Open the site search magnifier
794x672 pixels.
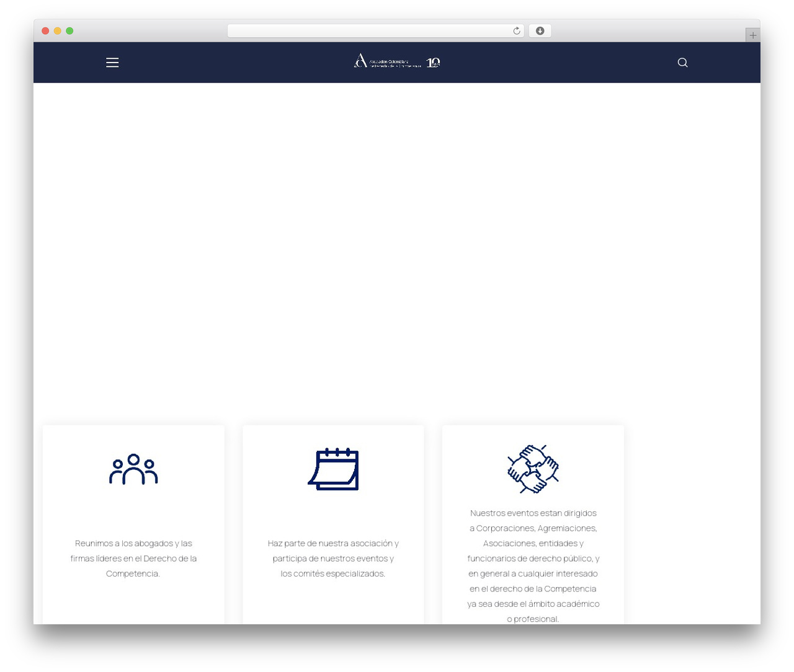pos(682,63)
